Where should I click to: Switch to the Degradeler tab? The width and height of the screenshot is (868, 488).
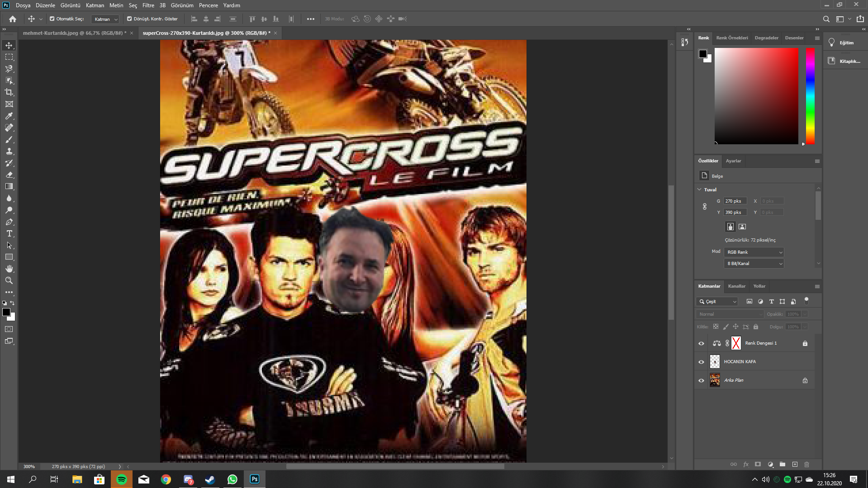[766, 38]
